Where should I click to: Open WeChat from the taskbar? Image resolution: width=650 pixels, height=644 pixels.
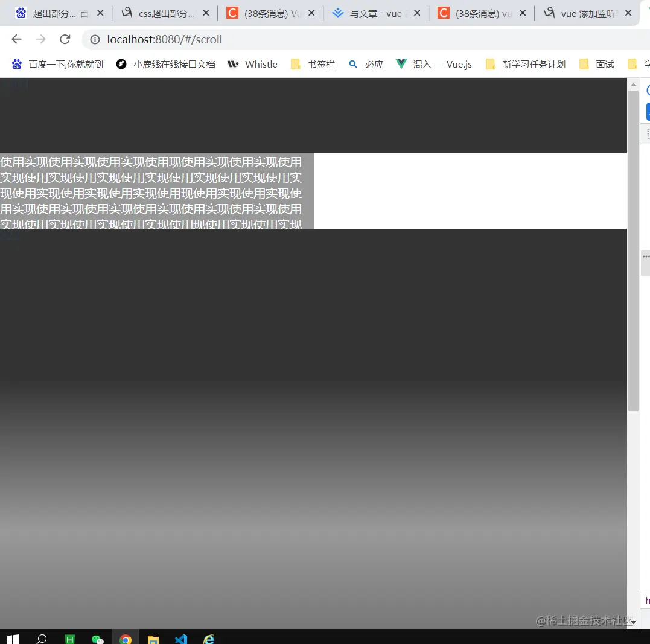click(x=97, y=639)
